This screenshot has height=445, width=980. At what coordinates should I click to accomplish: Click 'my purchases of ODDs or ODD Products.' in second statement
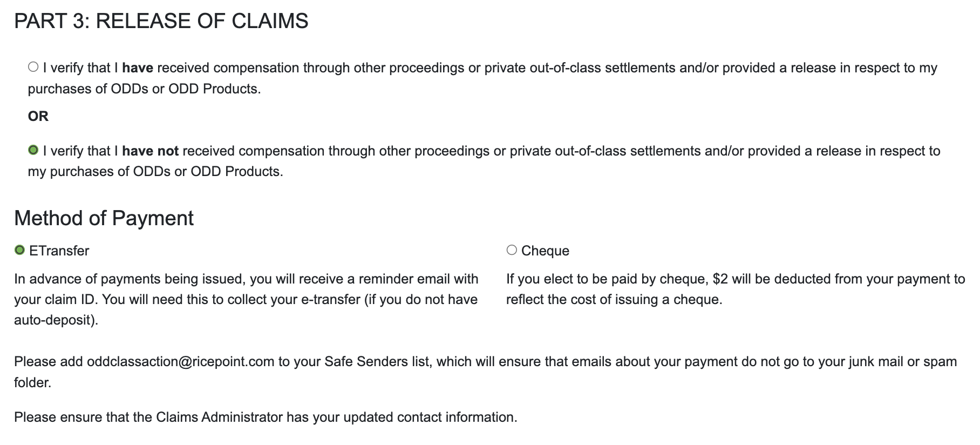155,172
